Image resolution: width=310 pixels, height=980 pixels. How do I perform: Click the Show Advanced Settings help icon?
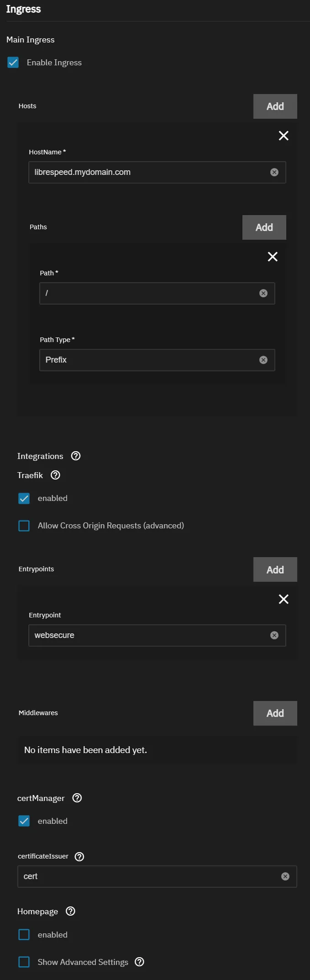click(139, 962)
